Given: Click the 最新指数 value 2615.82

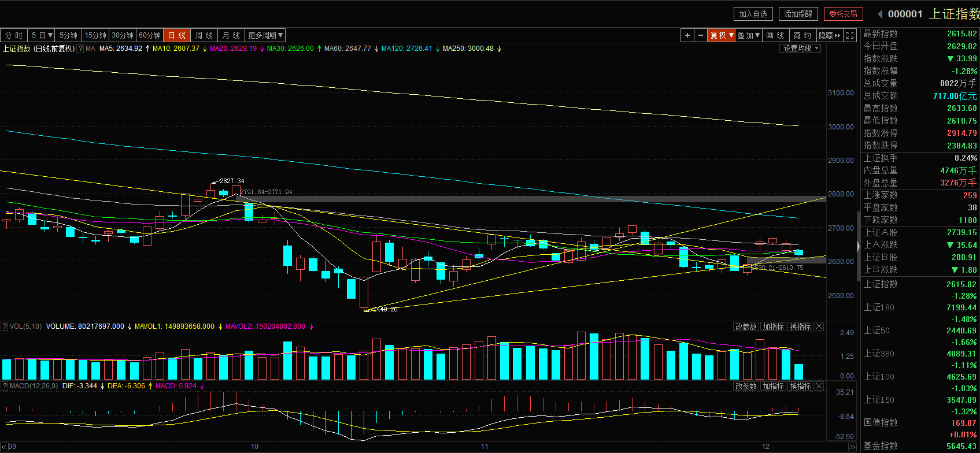Looking at the screenshot, I should [961, 34].
